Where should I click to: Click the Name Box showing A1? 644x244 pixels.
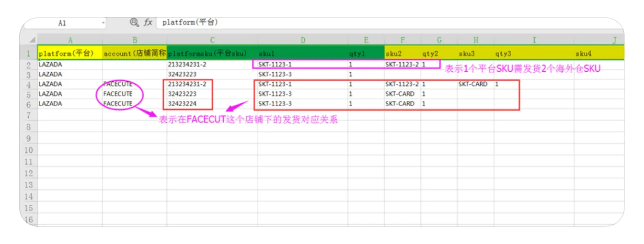[62, 23]
